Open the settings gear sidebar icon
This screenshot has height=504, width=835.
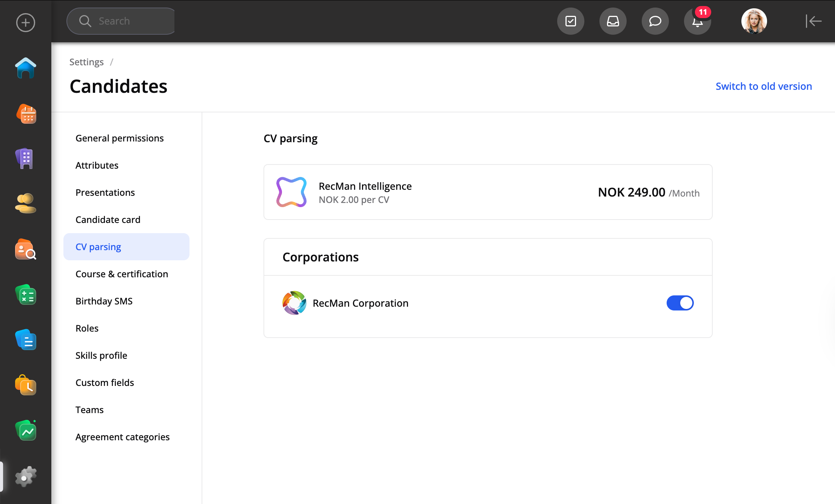coord(26,477)
